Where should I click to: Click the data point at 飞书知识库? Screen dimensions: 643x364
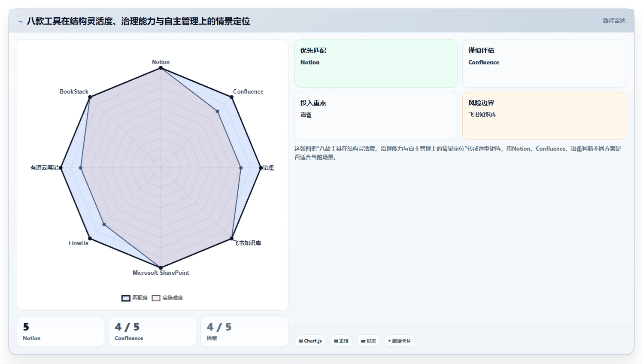231,239
